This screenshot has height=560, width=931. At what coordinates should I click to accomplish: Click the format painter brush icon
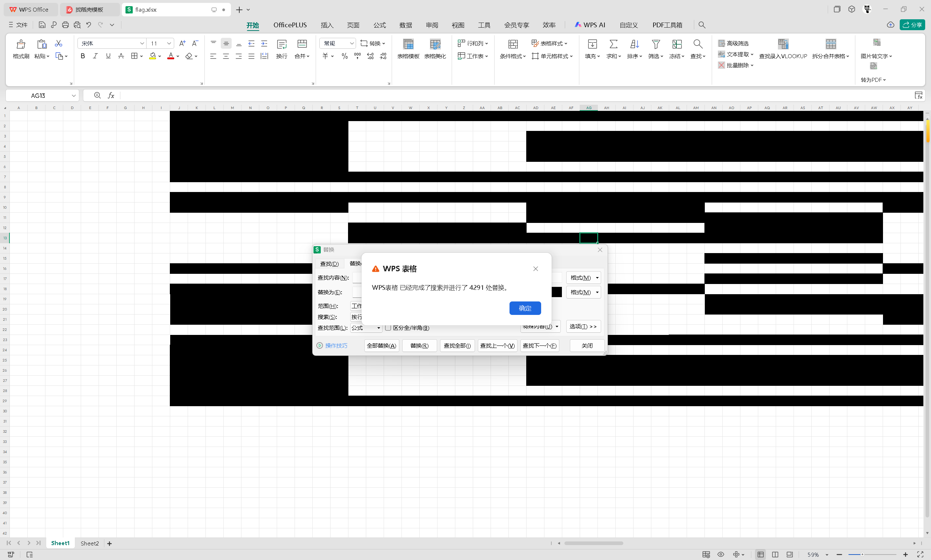(21, 44)
